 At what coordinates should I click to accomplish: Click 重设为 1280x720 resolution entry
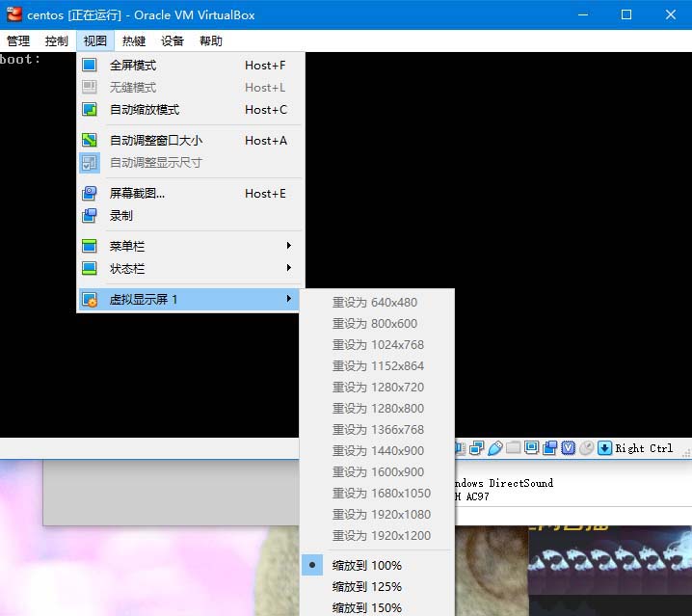coord(377,387)
